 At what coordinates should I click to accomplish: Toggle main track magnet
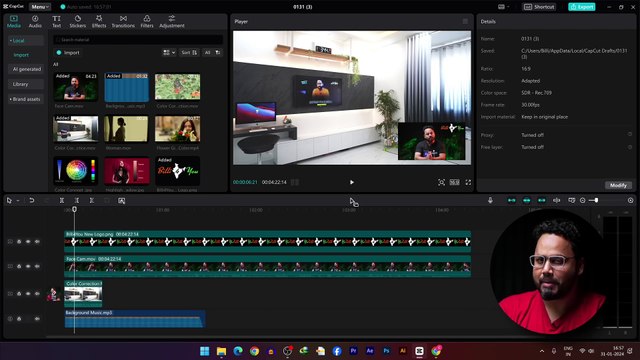point(511,200)
